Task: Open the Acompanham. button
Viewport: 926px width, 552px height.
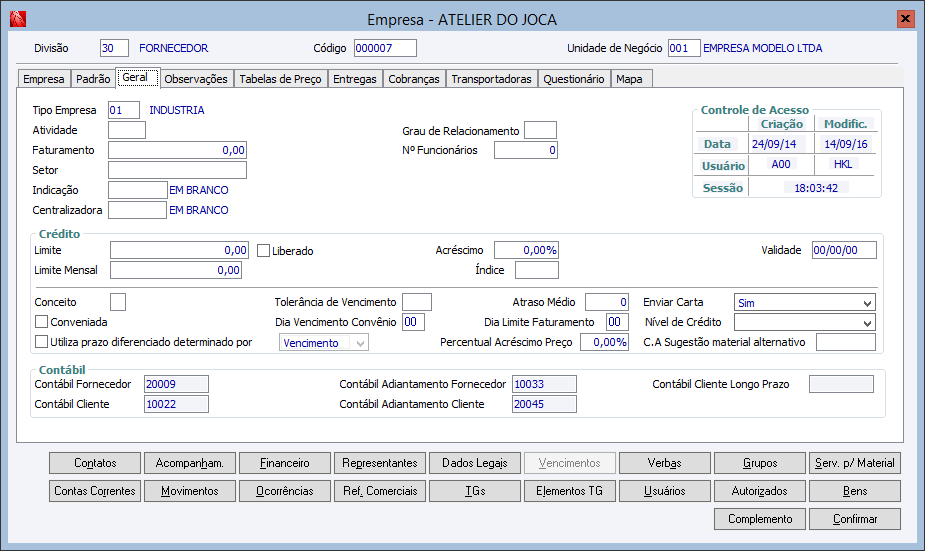Action: [190, 463]
